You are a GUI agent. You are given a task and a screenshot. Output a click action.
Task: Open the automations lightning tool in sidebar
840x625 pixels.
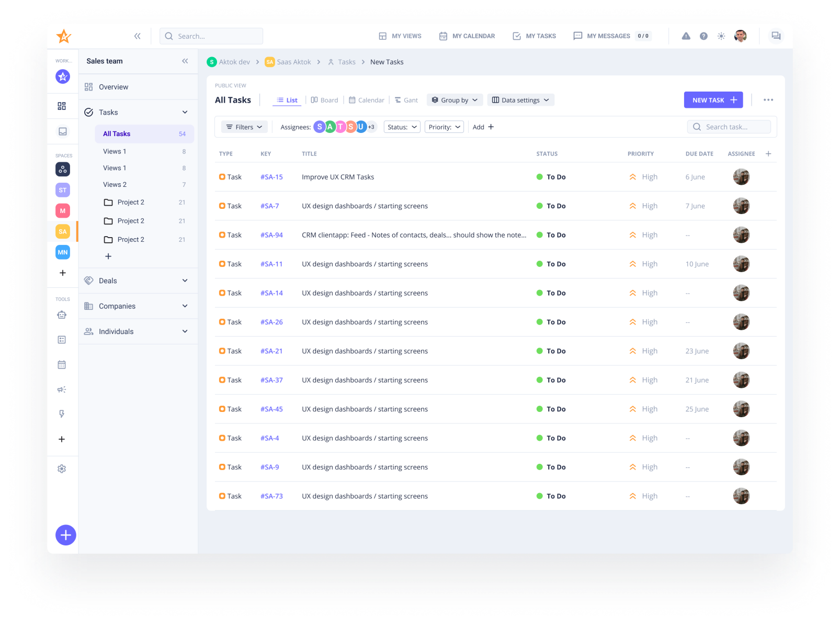click(62, 414)
